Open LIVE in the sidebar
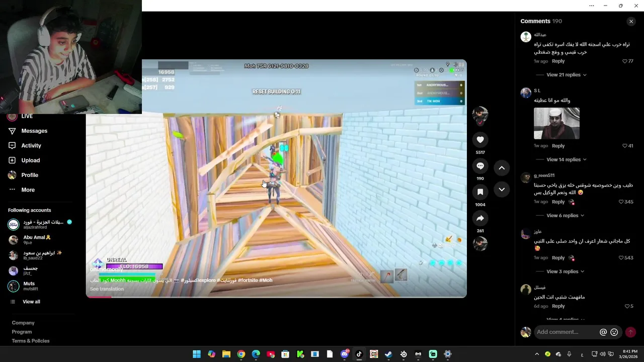 (27, 116)
